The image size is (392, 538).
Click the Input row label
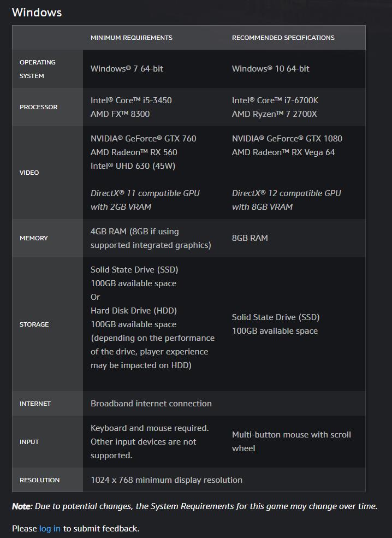(29, 442)
